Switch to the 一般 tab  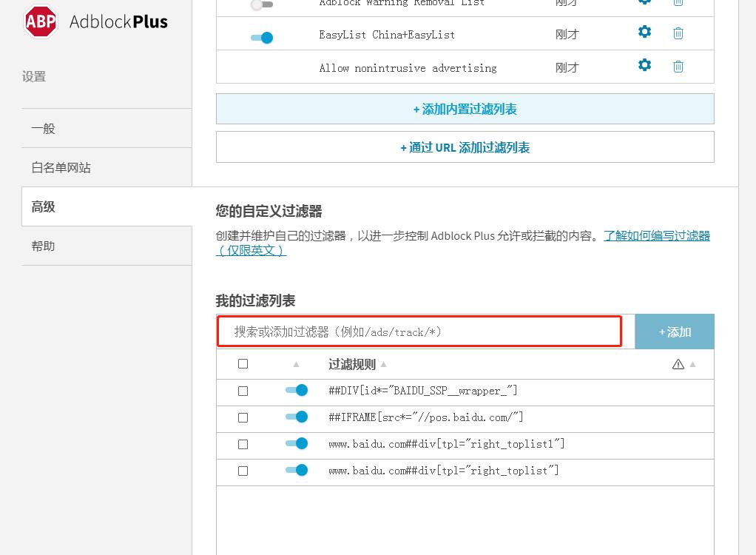[x=42, y=127]
